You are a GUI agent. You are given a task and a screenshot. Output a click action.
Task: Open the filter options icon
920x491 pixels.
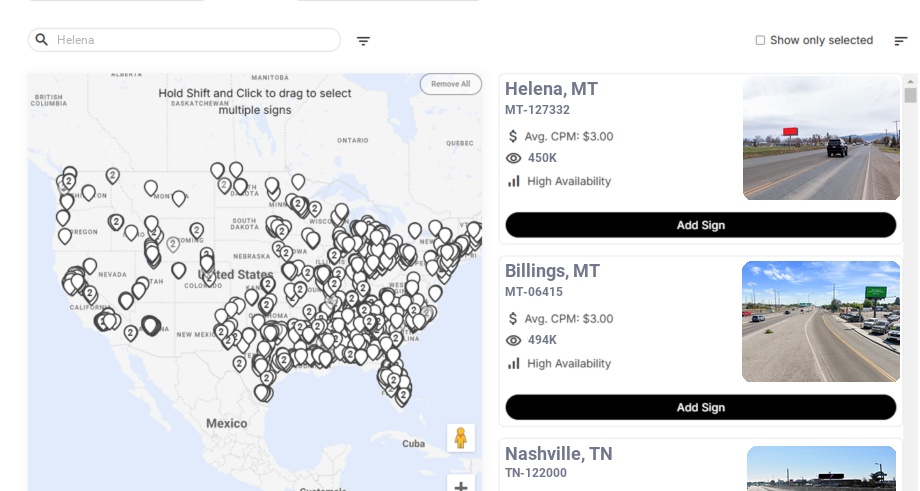(363, 41)
